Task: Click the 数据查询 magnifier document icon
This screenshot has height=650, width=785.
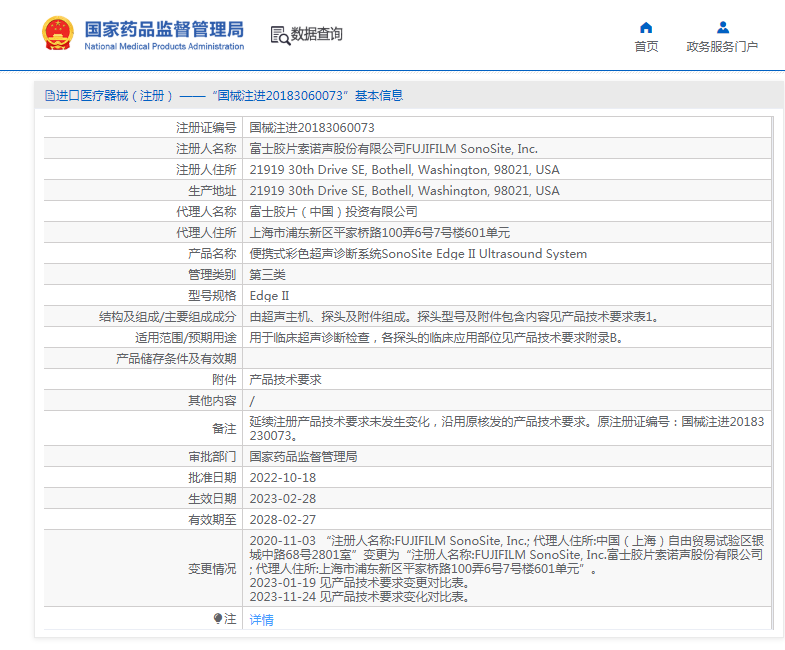Action: 279,35
